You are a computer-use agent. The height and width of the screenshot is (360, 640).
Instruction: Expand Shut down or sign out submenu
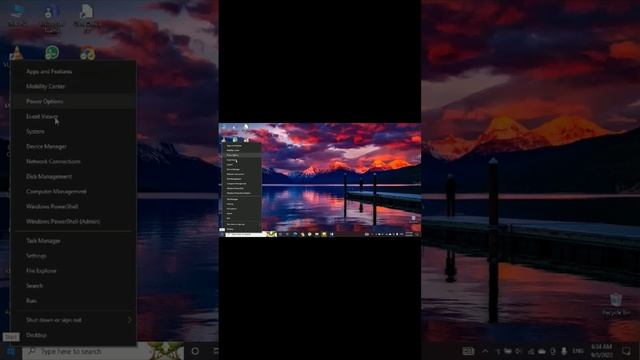click(73, 320)
